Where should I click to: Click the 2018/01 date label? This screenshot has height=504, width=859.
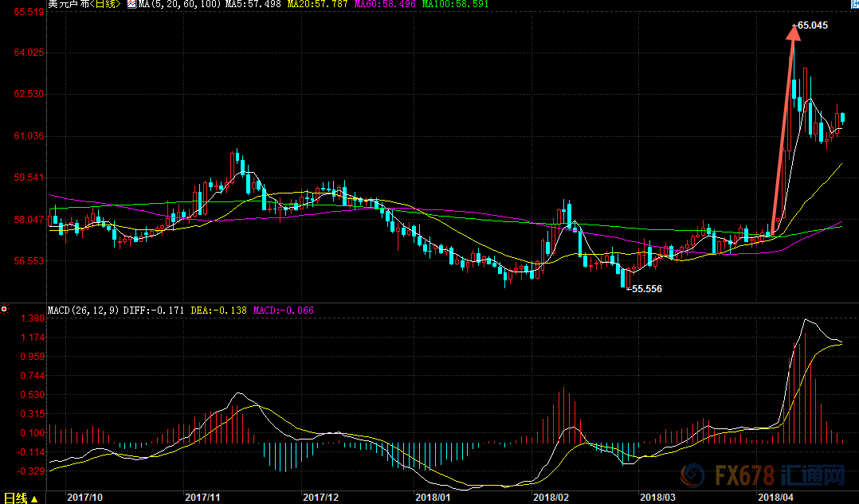[433, 498]
